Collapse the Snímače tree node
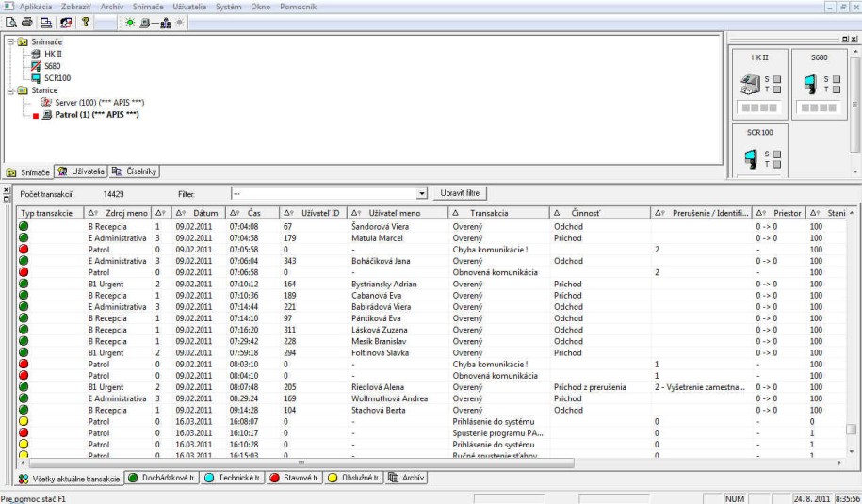The height and width of the screenshot is (504, 862). (x=10, y=41)
